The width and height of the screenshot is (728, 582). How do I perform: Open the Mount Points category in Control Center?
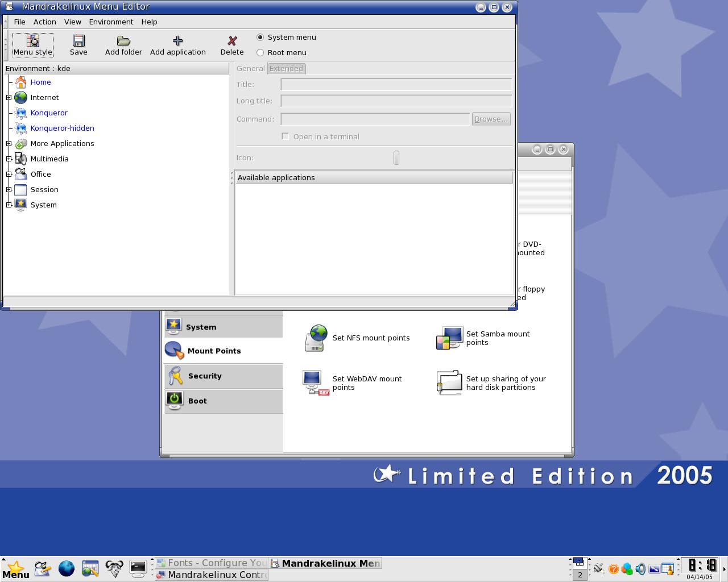coord(223,351)
